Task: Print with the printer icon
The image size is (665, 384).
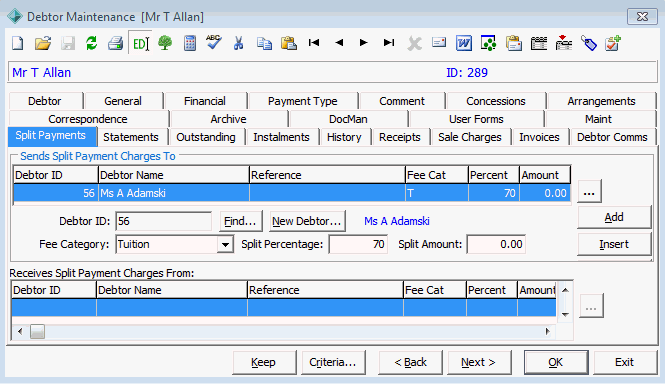Action: 115,43
